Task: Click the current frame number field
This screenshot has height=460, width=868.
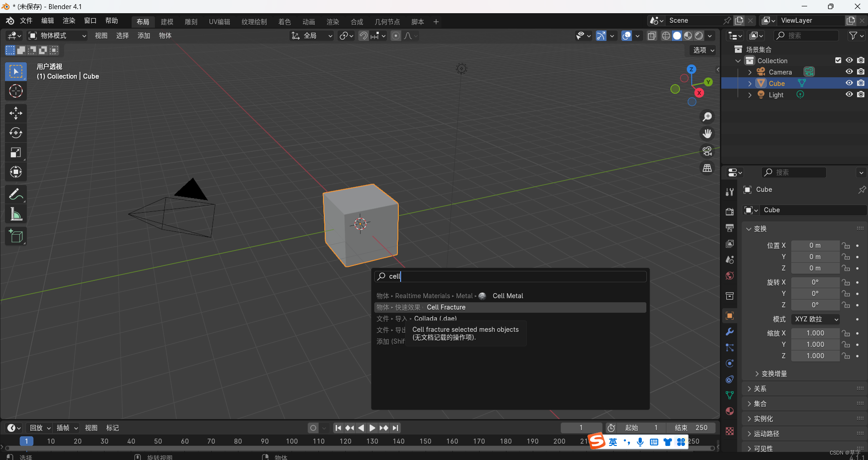Action: point(581,428)
